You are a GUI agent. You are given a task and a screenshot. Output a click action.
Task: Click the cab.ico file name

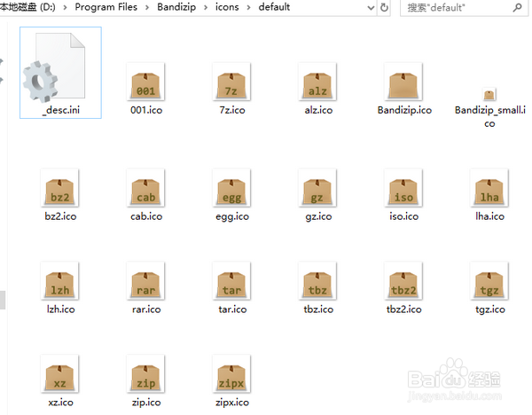coord(146,216)
